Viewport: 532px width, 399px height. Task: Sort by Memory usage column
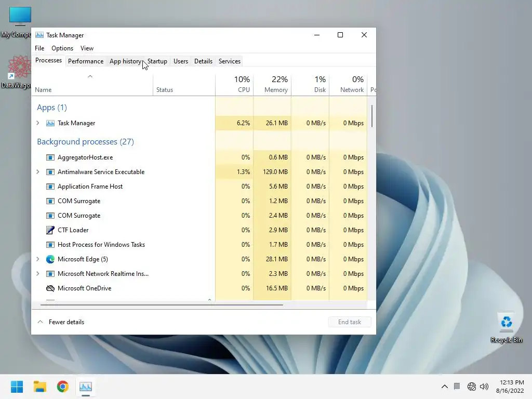click(x=272, y=85)
